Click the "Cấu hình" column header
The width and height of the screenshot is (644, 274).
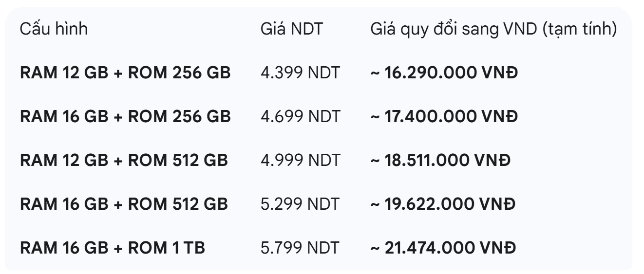coord(54,29)
